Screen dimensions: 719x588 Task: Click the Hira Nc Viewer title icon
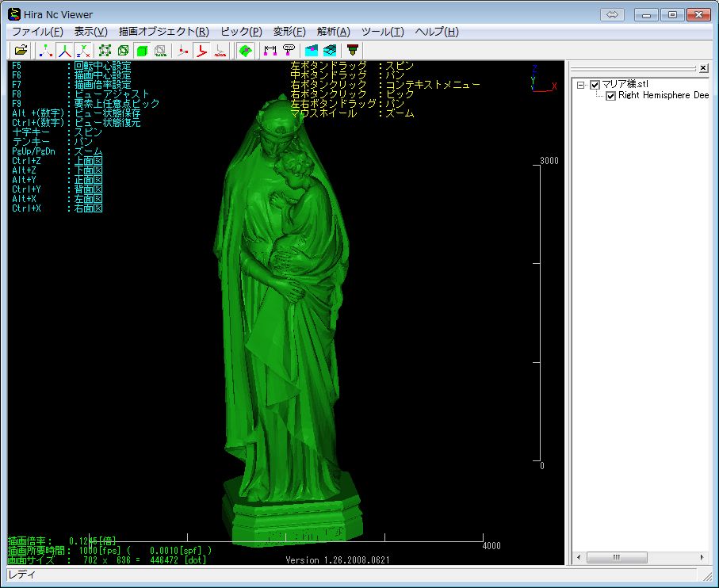click(x=14, y=14)
